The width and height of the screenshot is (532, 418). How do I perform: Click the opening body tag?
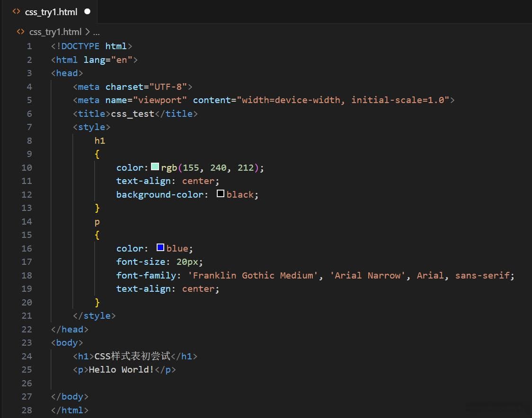67,343
